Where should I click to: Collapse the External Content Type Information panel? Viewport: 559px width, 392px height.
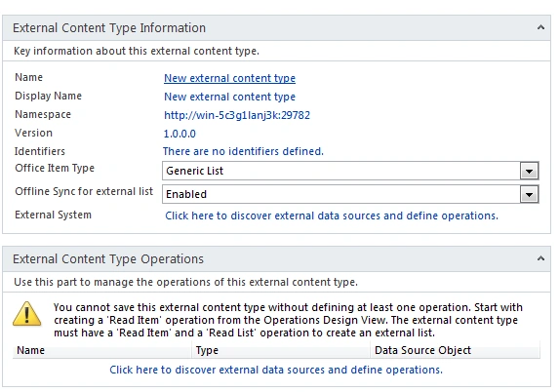coord(540,27)
